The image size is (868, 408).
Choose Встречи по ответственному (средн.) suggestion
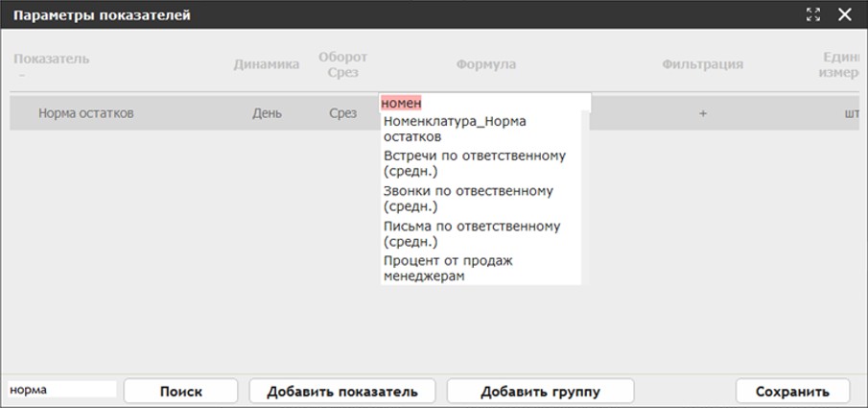(481, 163)
